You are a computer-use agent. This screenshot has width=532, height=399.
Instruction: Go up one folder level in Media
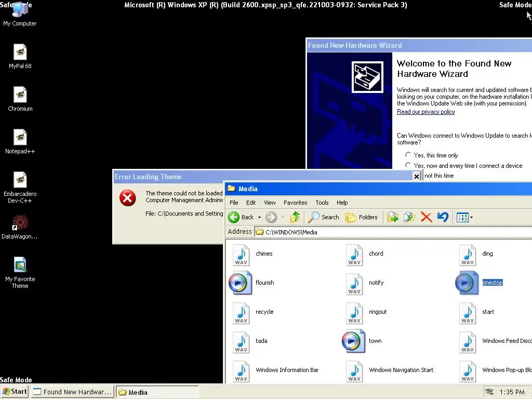(x=295, y=217)
